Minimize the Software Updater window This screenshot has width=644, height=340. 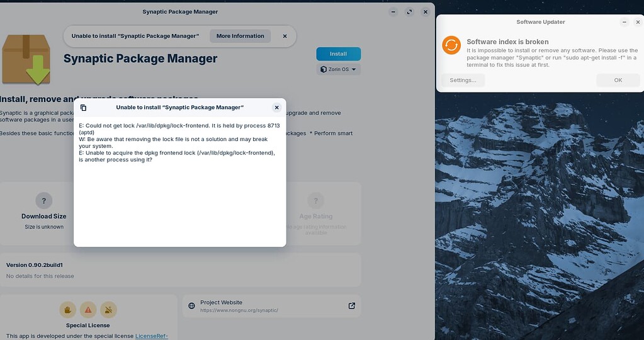tap(624, 22)
